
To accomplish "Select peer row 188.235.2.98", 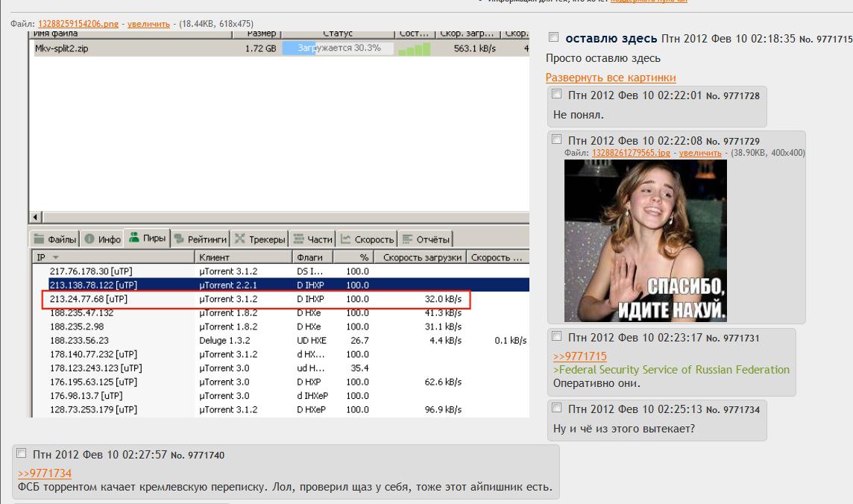I will (280, 327).
